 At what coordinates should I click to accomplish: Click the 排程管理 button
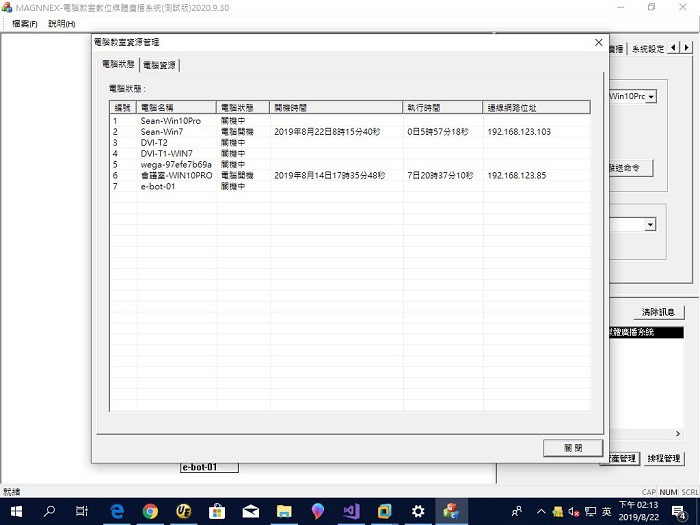(662, 459)
